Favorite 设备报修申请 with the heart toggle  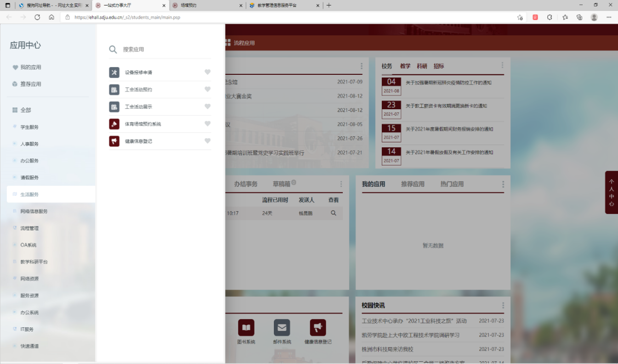pyautogui.click(x=207, y=72)
